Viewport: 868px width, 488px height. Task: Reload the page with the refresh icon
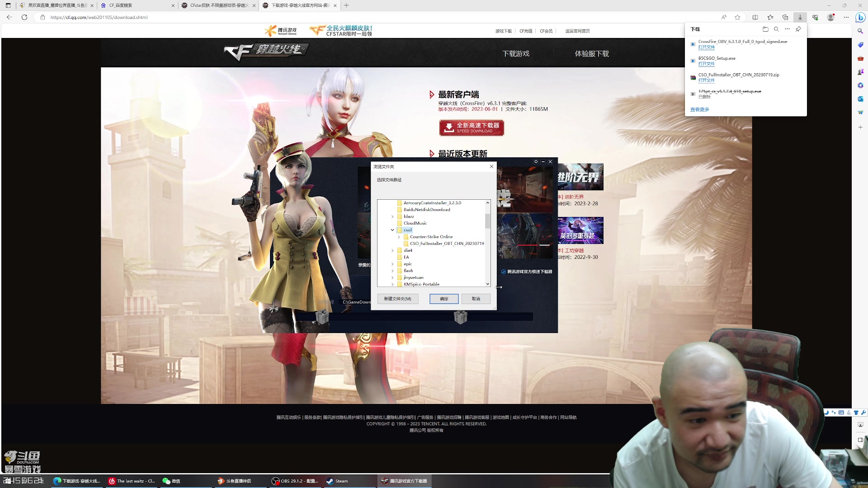(24, 17)
